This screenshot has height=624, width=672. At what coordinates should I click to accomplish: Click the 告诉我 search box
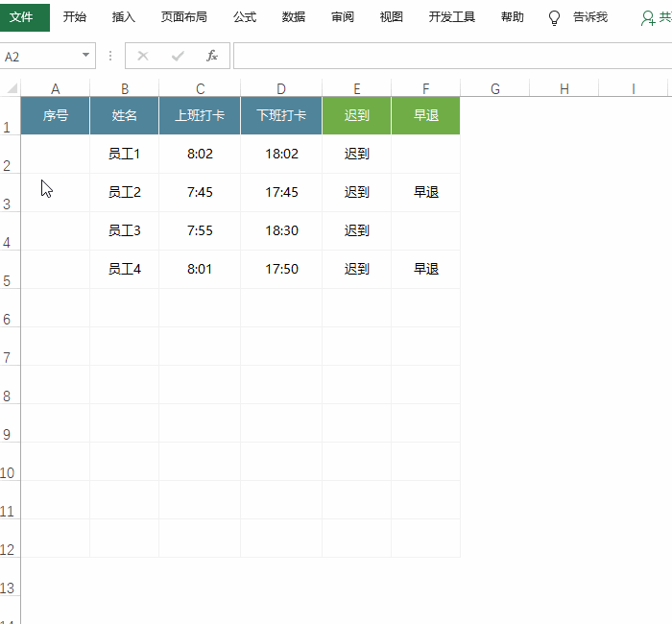589,16
